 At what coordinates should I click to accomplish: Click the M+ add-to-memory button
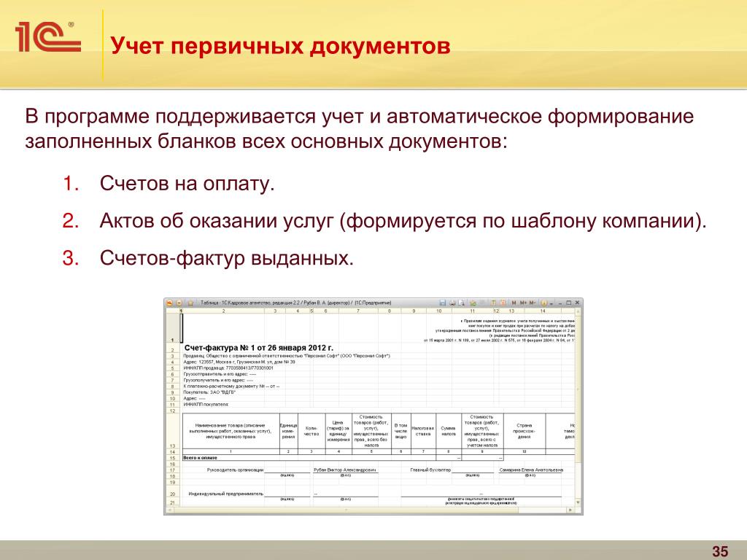tap(523, 303)
